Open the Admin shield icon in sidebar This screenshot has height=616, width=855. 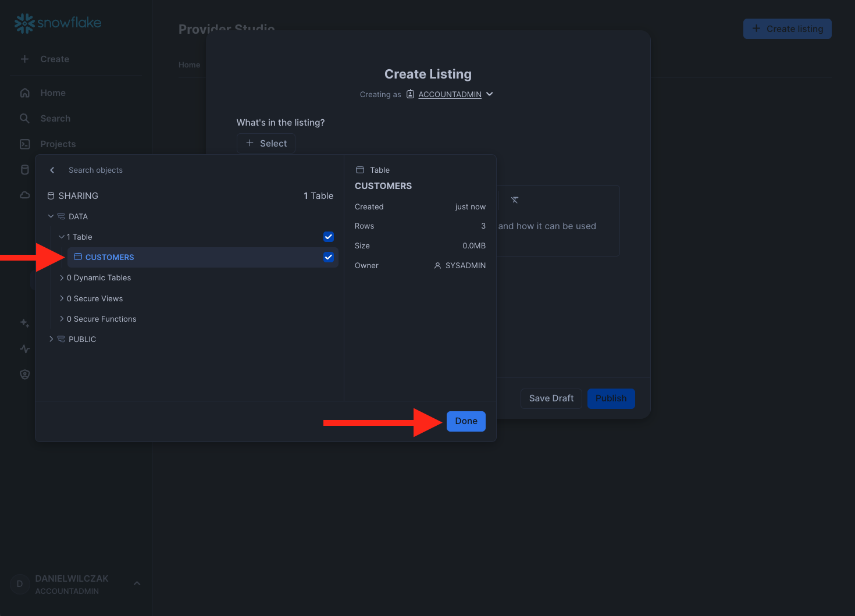pyautogui.click(x=24, y=374)
